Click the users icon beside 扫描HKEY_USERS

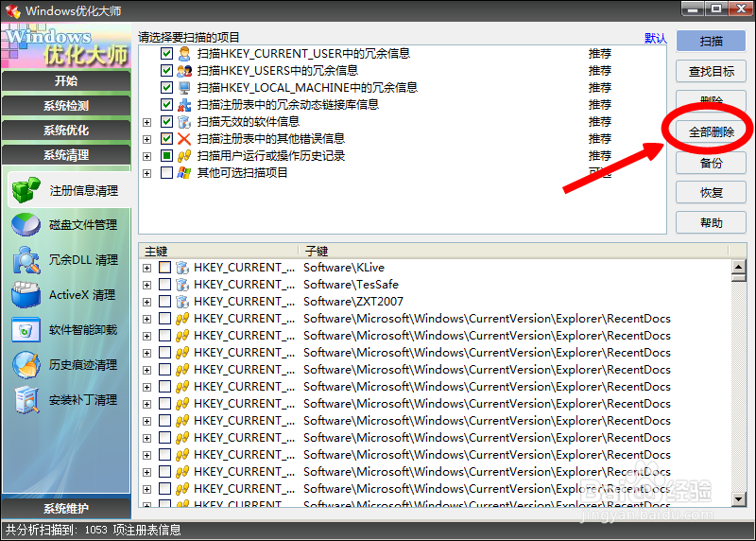(x=183, y=71)
